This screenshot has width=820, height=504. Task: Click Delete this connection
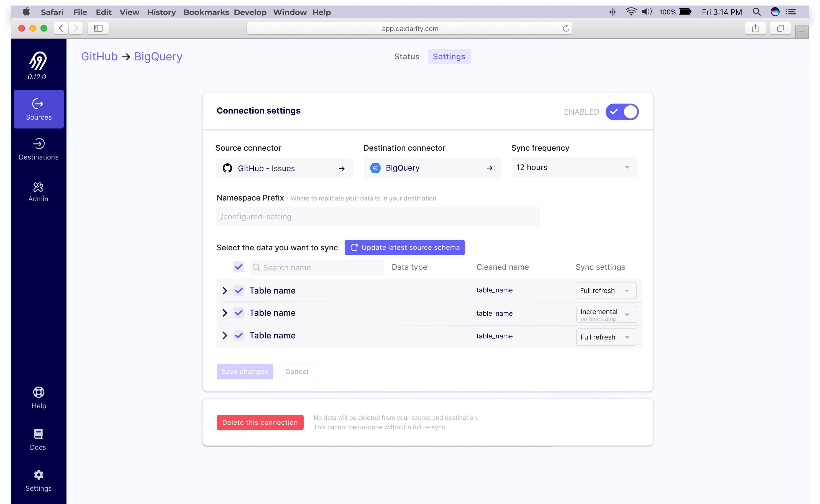coord(260,422)
